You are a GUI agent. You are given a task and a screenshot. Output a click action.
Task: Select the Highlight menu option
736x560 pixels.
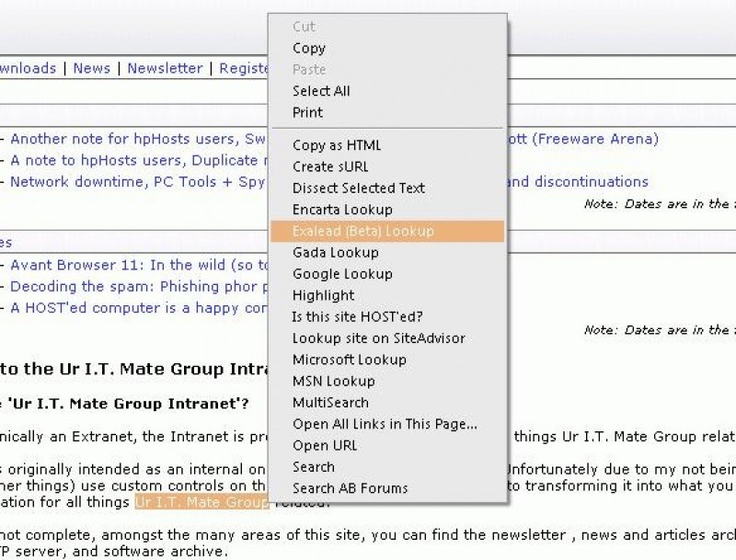pyautogui.click(x=323, y=295)
